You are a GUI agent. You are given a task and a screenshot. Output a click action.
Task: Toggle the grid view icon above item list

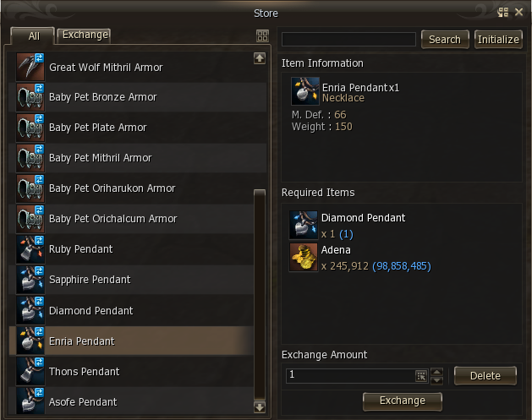262,35
